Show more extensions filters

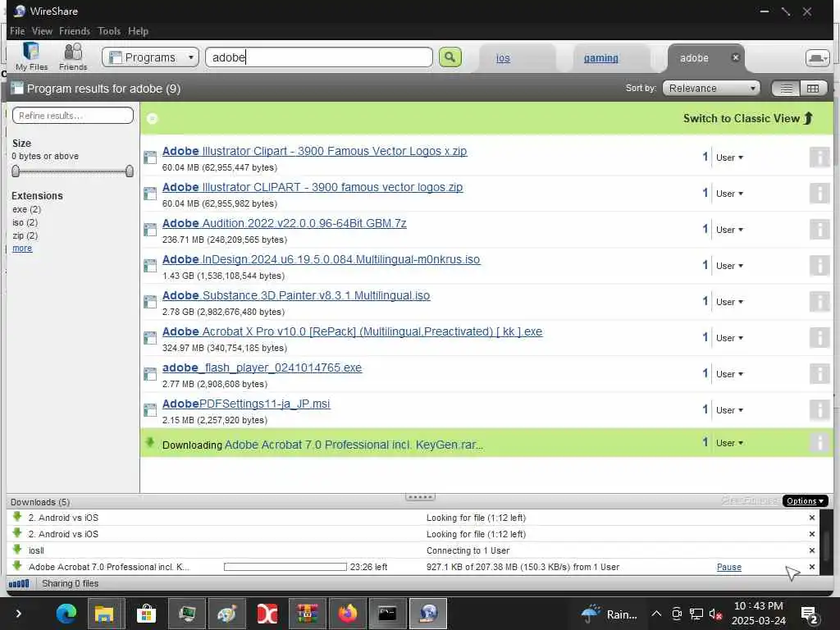(x=22, y=248)
